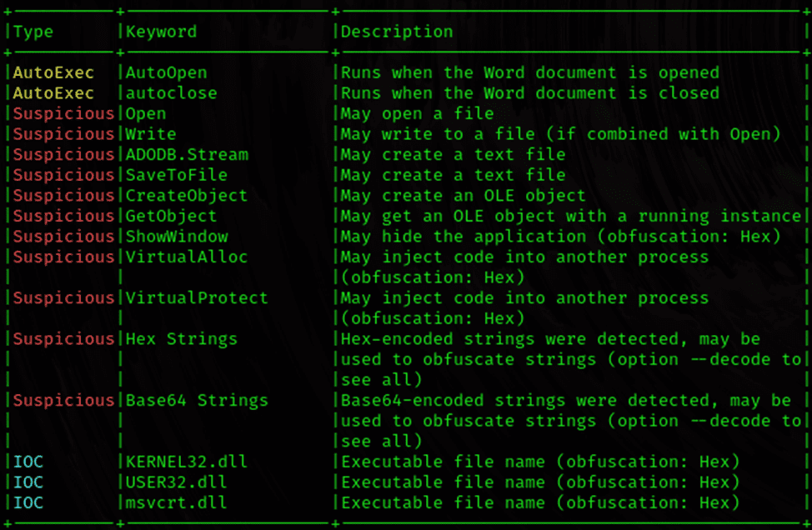Click the Type column header
This screenshot has height=530, width=812.
(33, 32)
